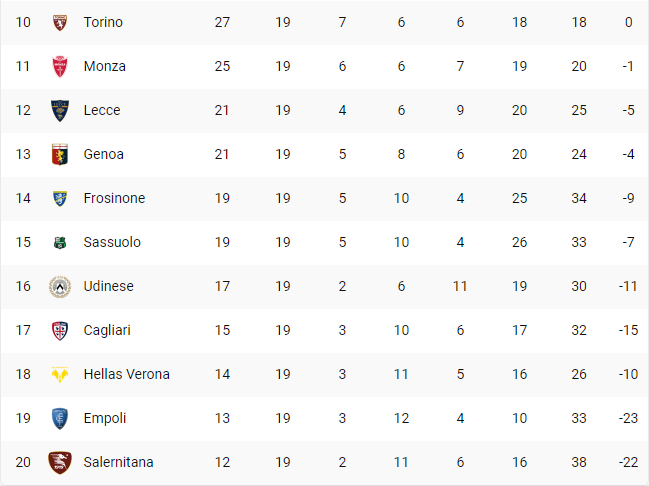Click the Genoa team crest
The image size is (649, 486).
[x=60, y=154]
